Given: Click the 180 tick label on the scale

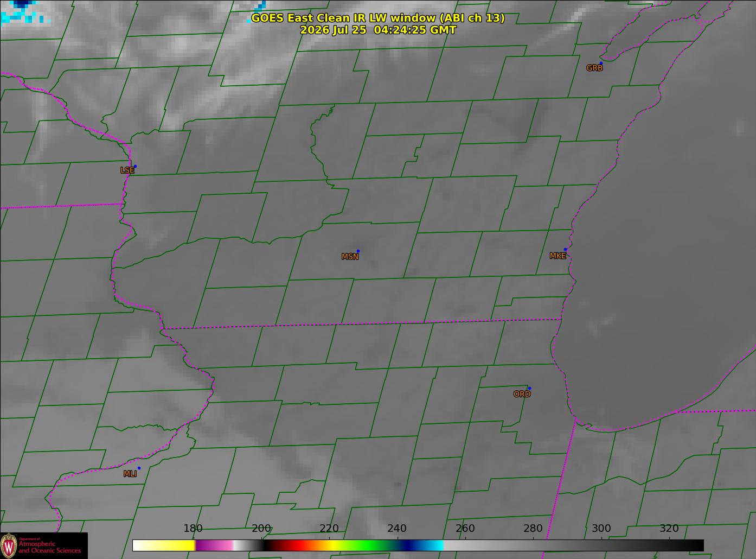Looking at the screenshot, I should 193,528.
